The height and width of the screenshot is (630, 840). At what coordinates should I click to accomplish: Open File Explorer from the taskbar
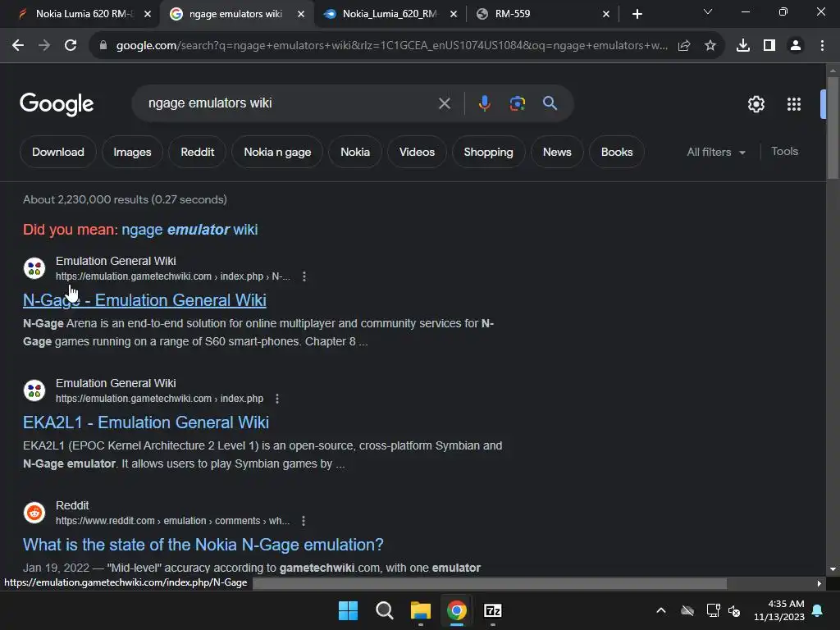point(421,610)
